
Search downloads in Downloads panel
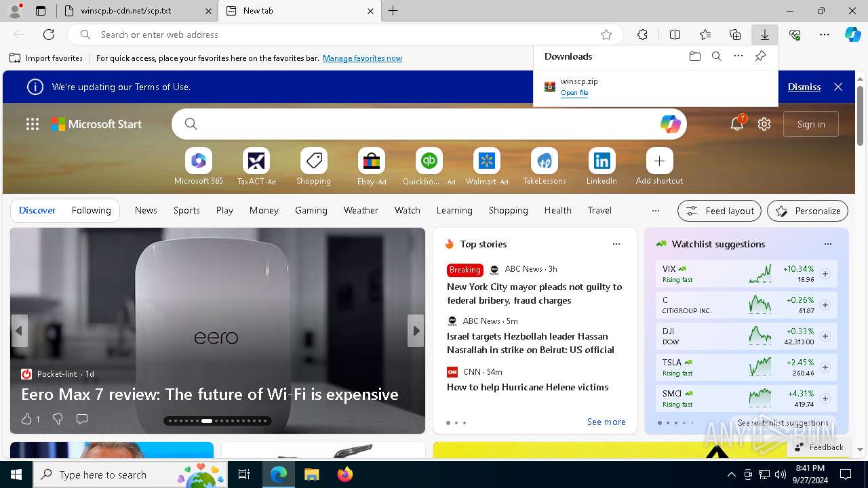click(x=716, y=56)
